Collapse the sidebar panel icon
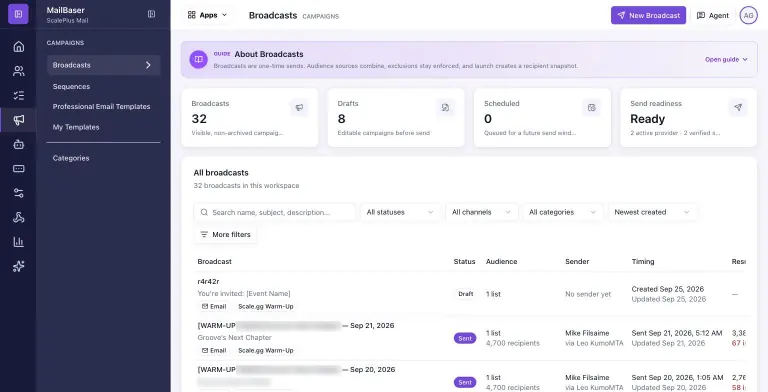This screenshot has width=768, height=392. pyautogui.click(x=151, y=14)
